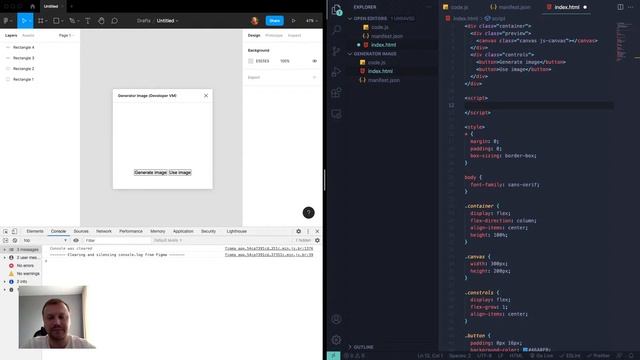Viewport: 640px width, 360px height.
Task: Switch to the Elements tab in DevTools
Action: [x=35, y=231]
